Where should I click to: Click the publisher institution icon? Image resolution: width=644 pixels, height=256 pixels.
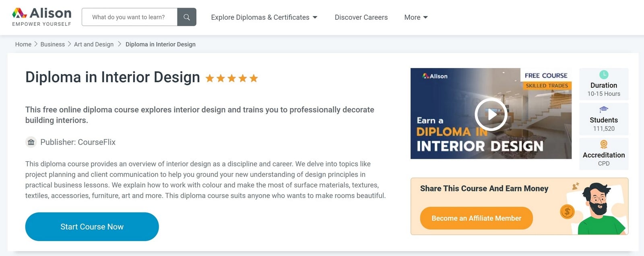pyautogui.click(x=31, y=142)
